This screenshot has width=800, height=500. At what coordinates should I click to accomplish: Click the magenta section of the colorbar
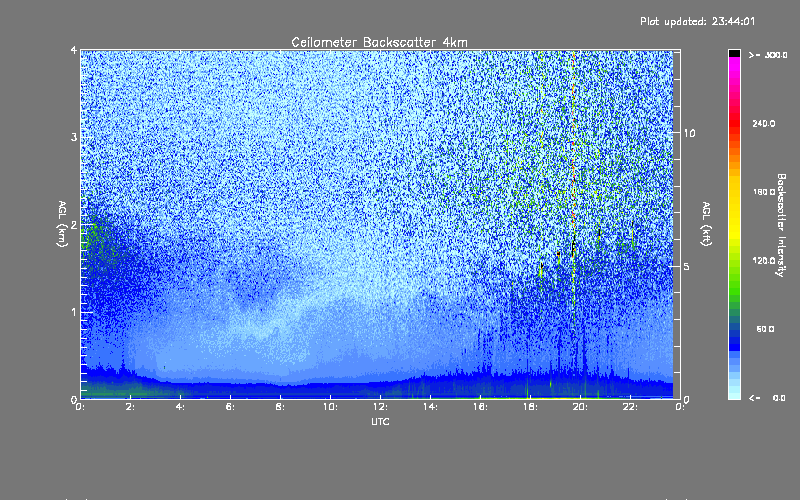click(734, 69)
